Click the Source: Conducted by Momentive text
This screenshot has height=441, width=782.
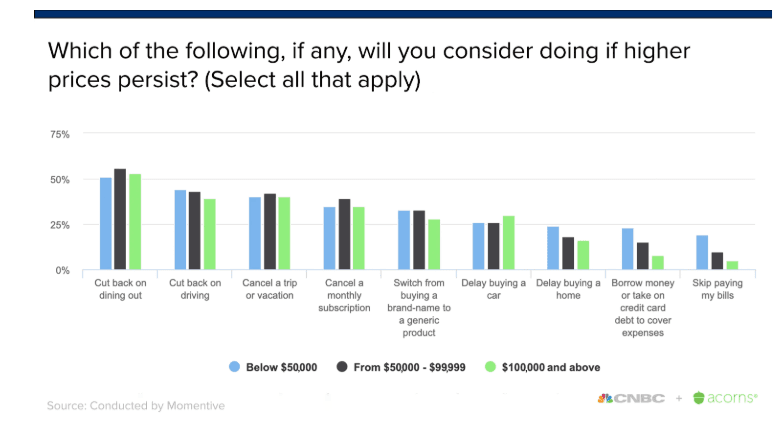coord(136,406)
